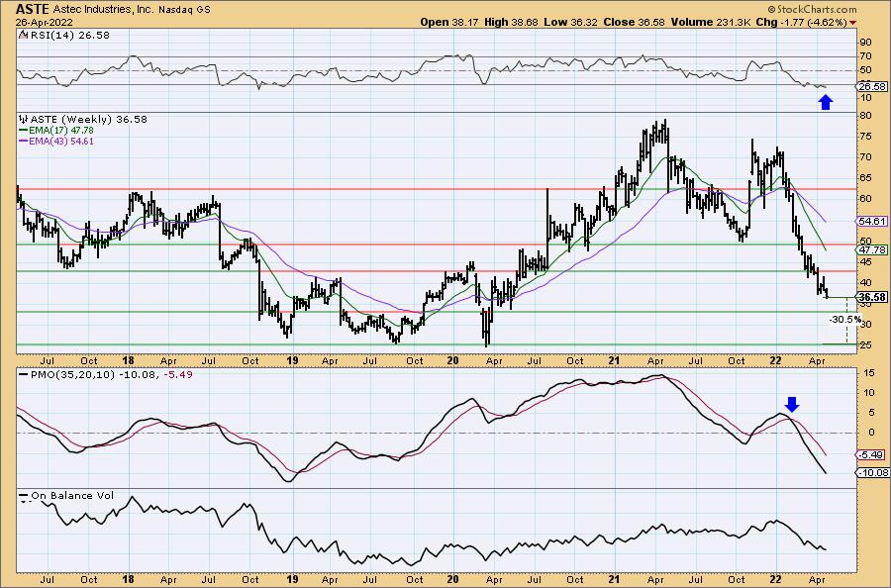Viewport: 891px width, 588px height.
Task: Click the company name Astec Industries, Inc.
Action: pyautogui.click(x=103, y=10)
